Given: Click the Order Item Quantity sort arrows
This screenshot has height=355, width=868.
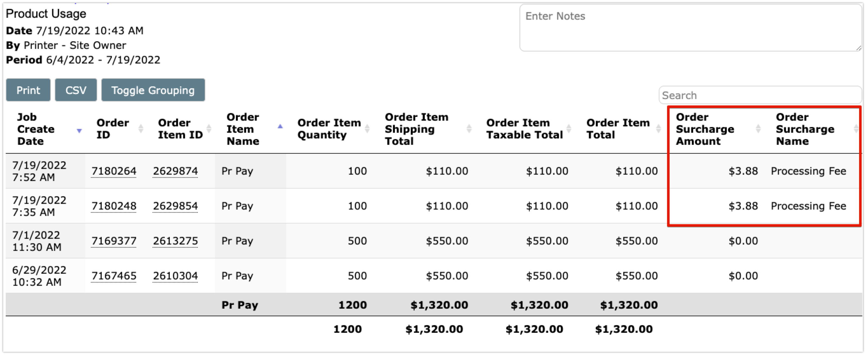Looking at the screenshot, I should pyautogui.click(x=367, y=129).
